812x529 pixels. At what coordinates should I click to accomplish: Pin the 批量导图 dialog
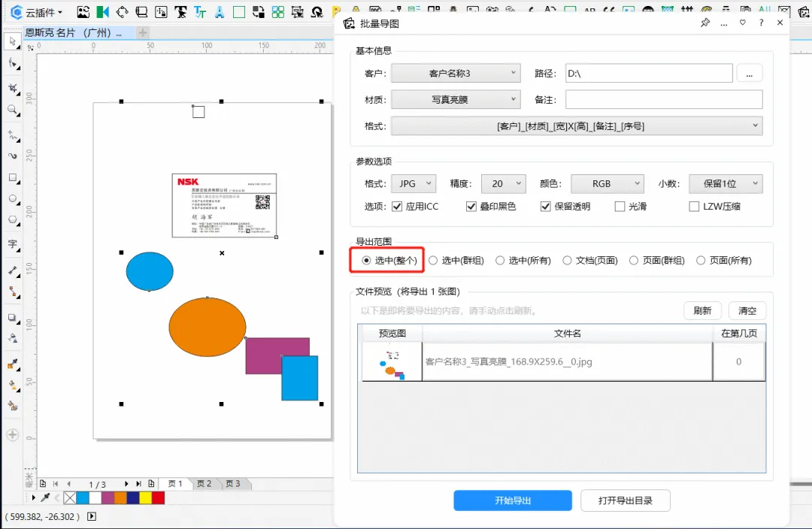(x=704, y=23)
